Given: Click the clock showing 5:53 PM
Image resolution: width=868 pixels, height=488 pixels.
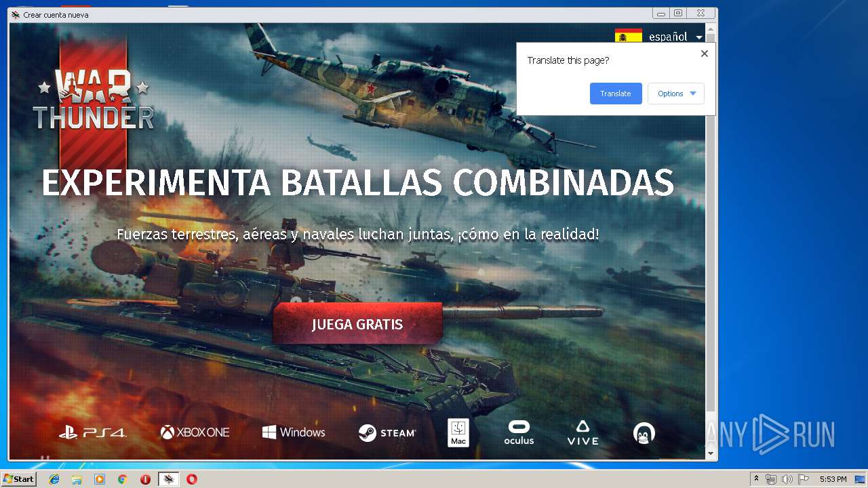Looking at the screenshot, I should pyautogui.click(x=833, y=479).
